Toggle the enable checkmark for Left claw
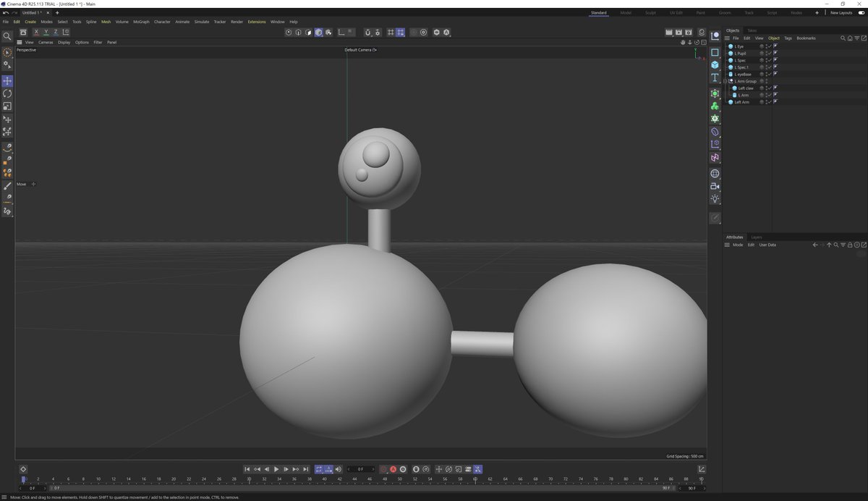The image size is (868, 501). [769, 88]
